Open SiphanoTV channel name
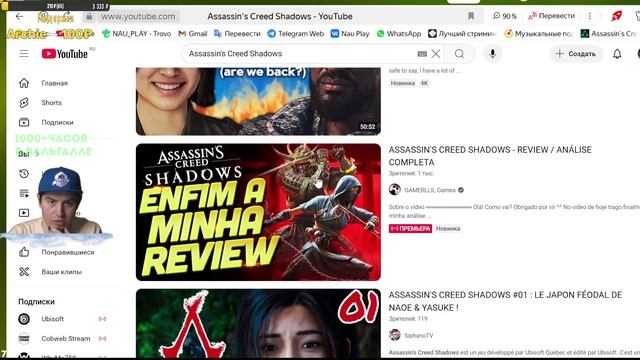Screen dimensions: 640x360 point(418,335)
